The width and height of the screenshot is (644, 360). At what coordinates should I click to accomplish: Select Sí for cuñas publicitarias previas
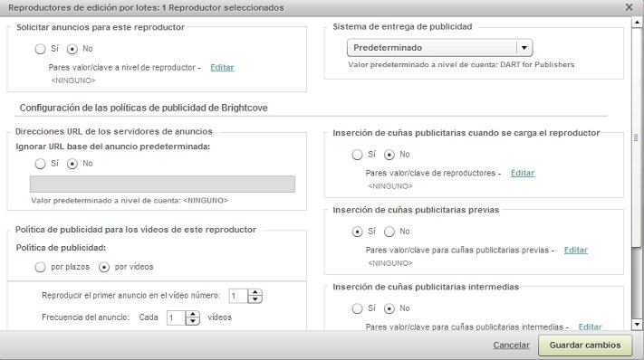point(357,232)
